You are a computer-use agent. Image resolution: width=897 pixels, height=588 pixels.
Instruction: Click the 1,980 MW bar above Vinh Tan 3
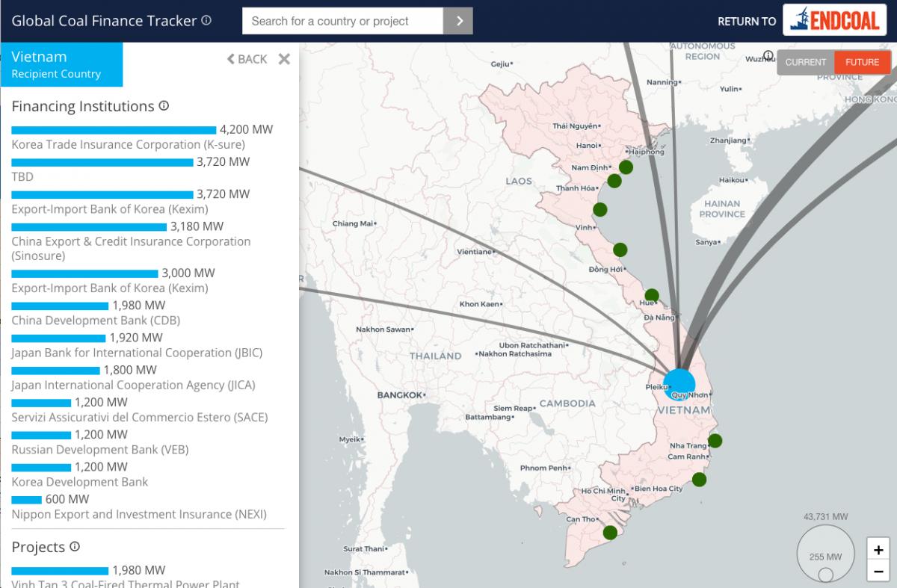[x=60, y=572]
